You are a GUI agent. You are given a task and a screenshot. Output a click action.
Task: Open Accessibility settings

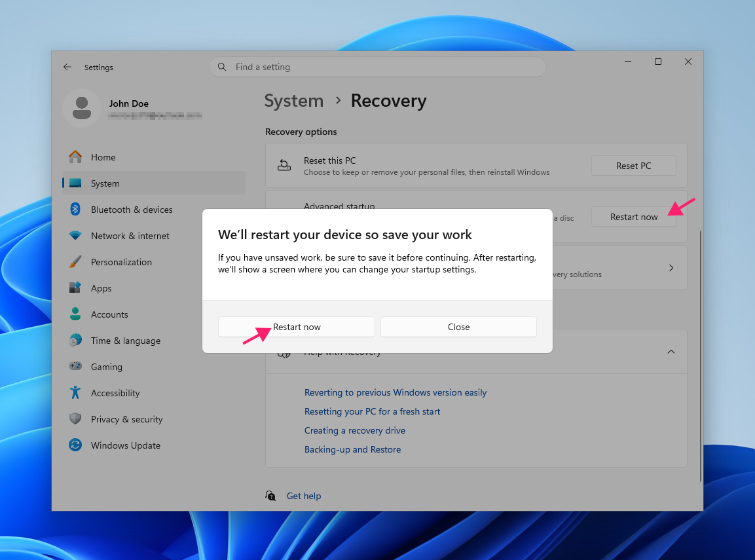[154, 393]
